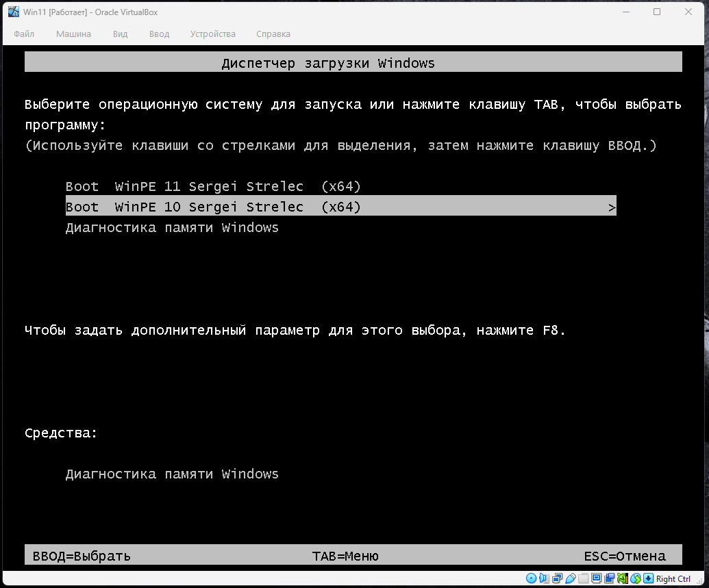Click the monitor display status icon
Screen dimensions: 709x588
click(x=597, y=578)
